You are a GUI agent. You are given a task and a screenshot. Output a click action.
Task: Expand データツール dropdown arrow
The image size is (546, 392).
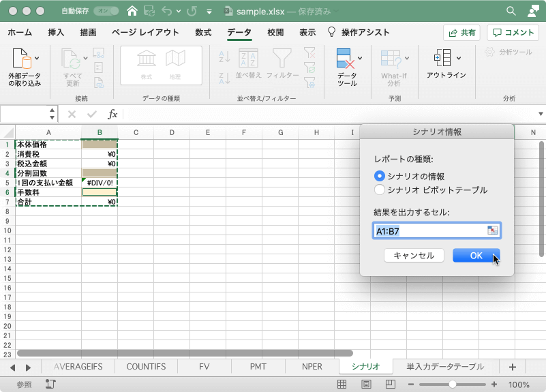click(360, 58)
